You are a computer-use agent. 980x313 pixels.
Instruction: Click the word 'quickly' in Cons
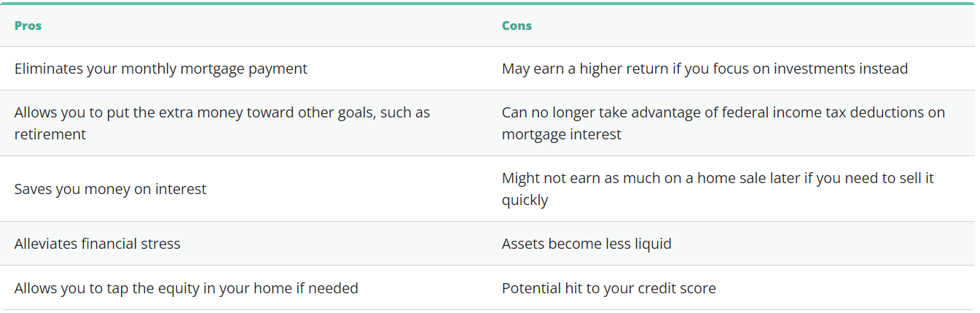(525, 200)
